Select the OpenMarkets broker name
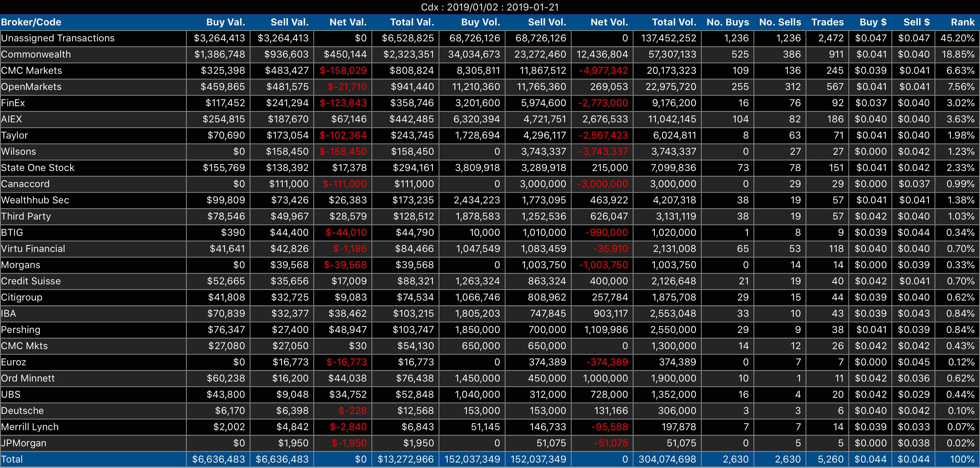Image resolution: width=980 pixels, height=468 pixels. pyautogui.click(x=31, y=87)
